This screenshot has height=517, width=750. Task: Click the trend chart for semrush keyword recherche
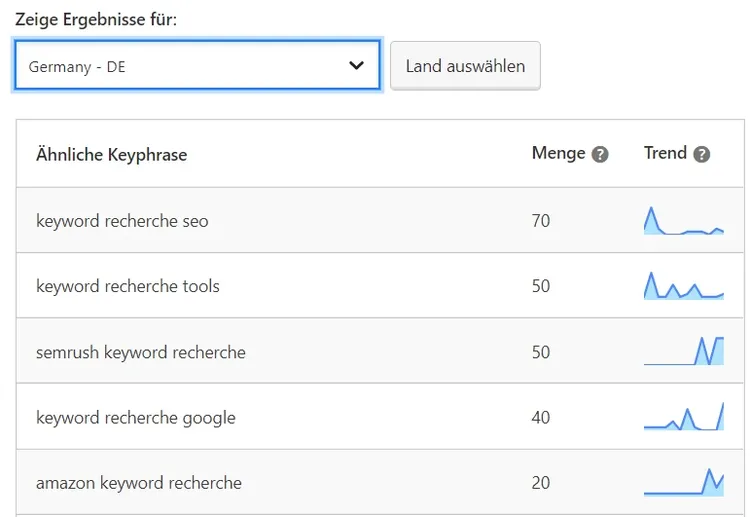point(684,351)
